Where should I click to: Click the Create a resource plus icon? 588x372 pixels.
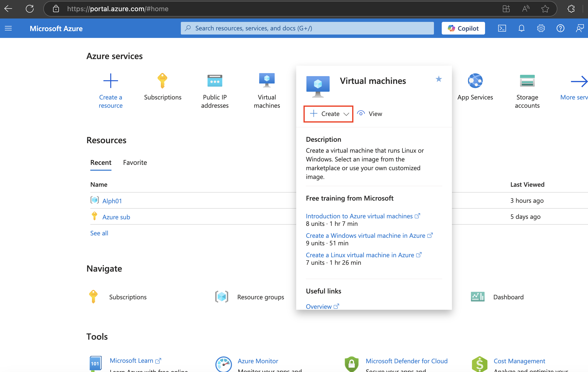click(111, 81)
